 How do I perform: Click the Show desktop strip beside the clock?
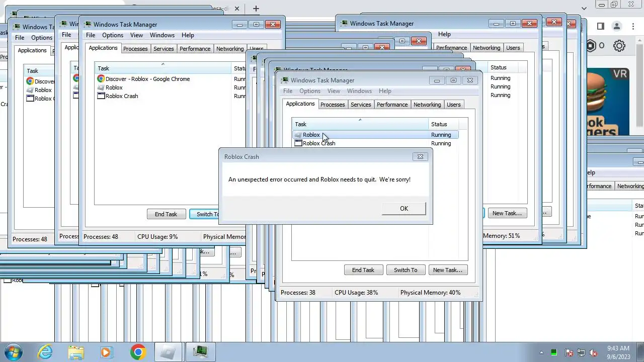click(640, 352)
